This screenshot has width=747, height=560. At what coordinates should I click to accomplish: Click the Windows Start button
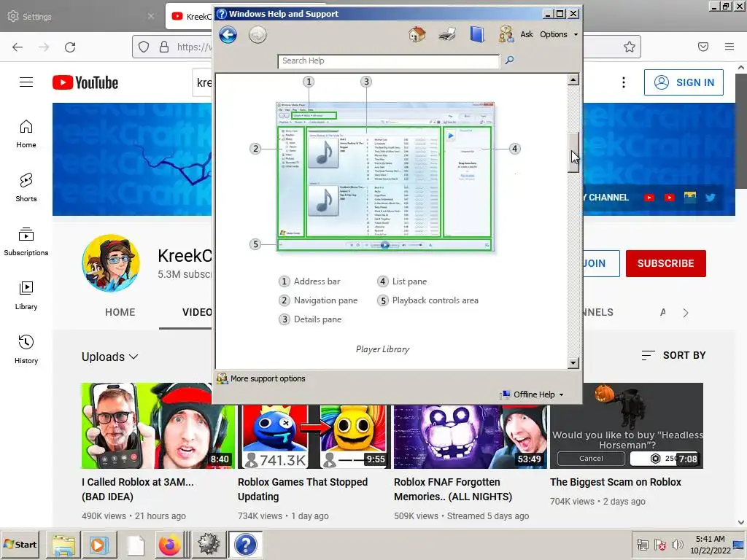20,544
